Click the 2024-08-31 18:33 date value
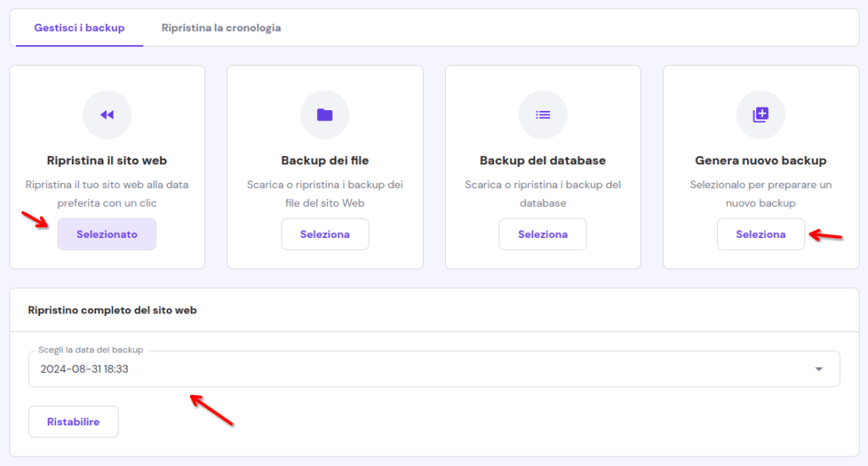 [x=84, y=369]
